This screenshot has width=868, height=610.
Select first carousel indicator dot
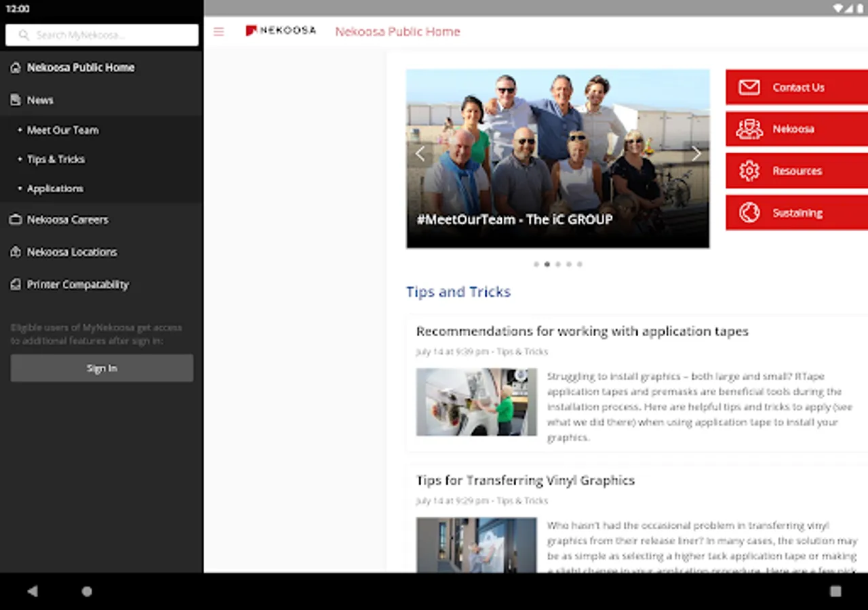(x=536, y=264)
